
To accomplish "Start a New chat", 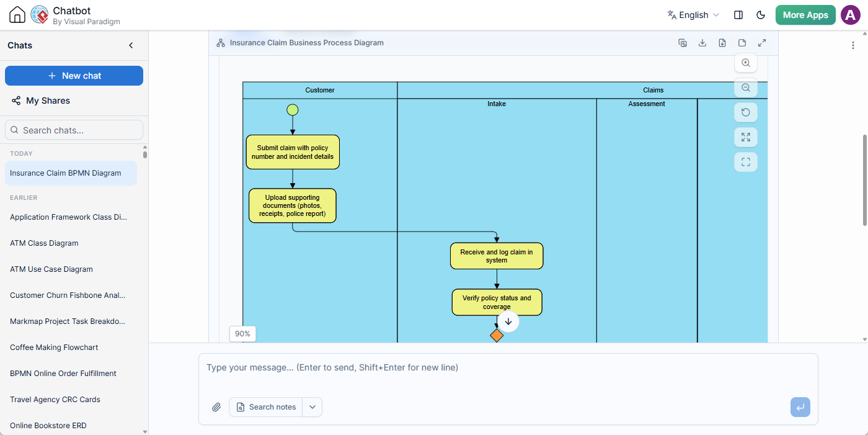I will point(74,76).
